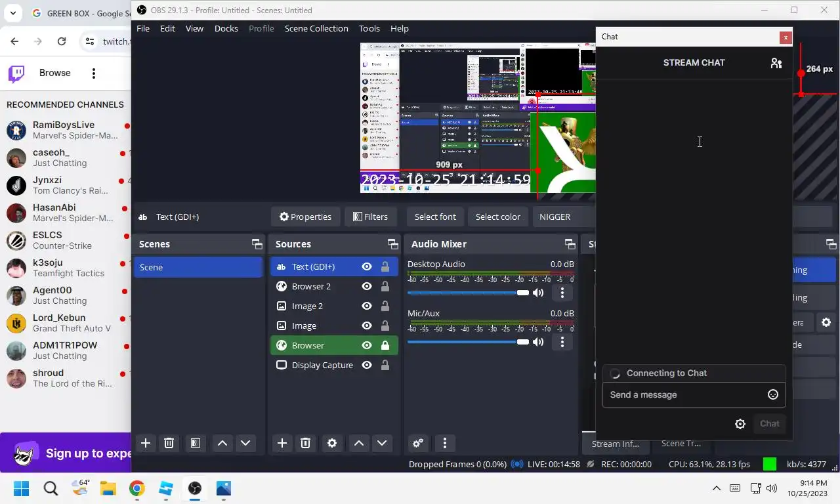Viewport: 840px width, 504px height.
Task: Open Mic/Aux three-dot options menu
Action: click(562, 342)
